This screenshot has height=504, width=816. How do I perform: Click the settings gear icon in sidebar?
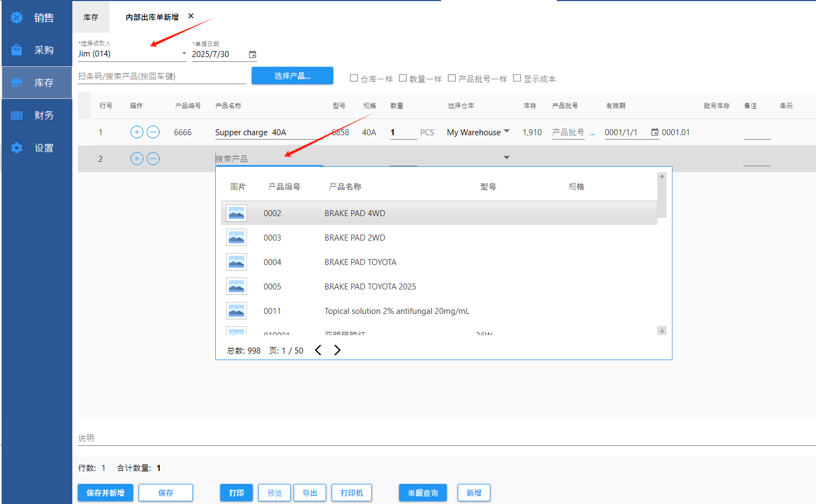point(17,148)
